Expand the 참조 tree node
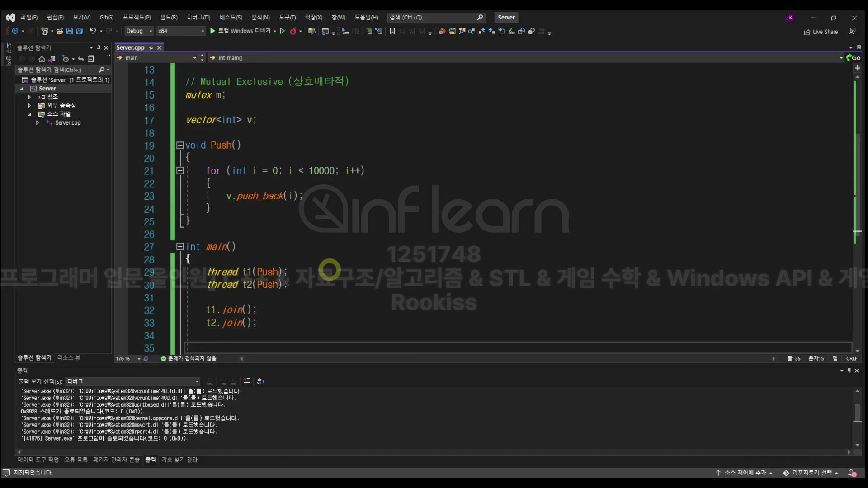The image size is (868, 488). (29, 97)
